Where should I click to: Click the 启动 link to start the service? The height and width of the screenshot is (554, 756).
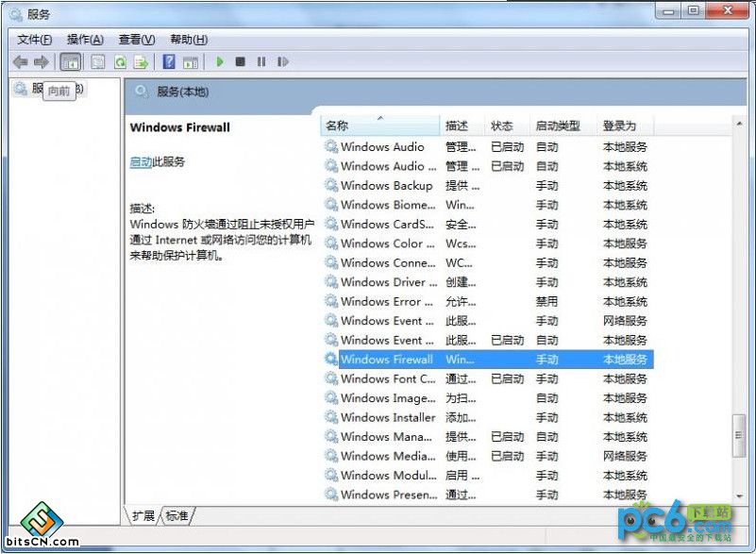point(141,162)
